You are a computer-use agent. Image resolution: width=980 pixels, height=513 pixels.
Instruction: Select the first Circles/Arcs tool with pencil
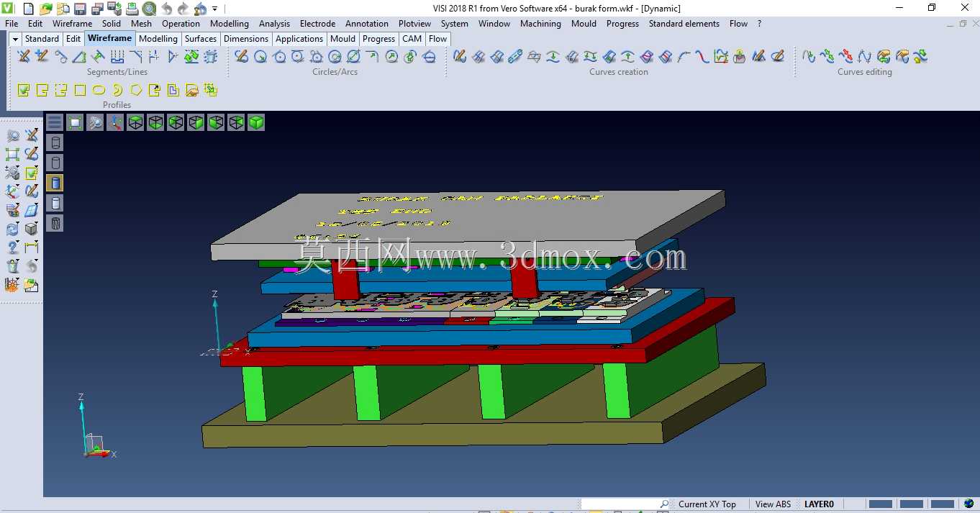242,56
